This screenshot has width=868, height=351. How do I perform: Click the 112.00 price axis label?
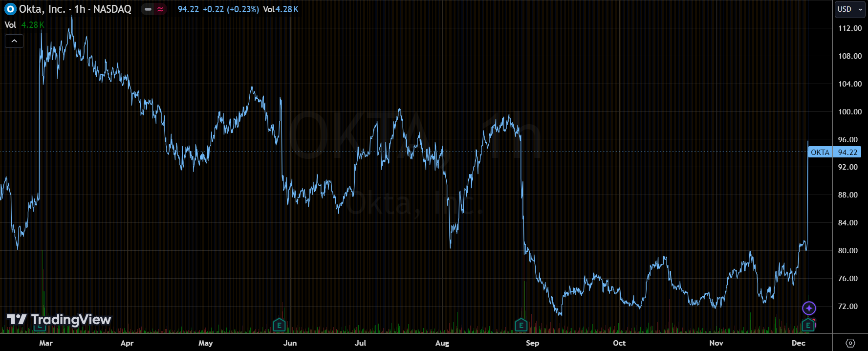click(x=850, y=28)
